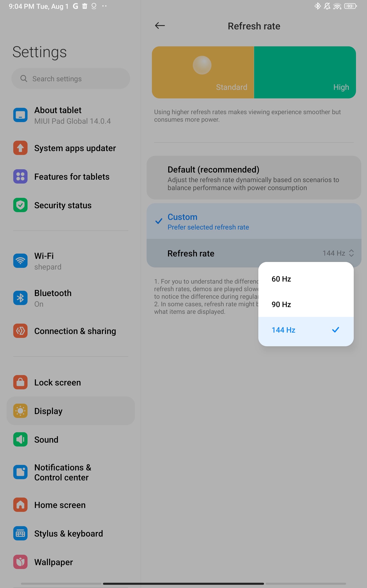This screenshot has height=588, width=367.
Task: Click the Search settings field
Action: click(x=71, y=78)
